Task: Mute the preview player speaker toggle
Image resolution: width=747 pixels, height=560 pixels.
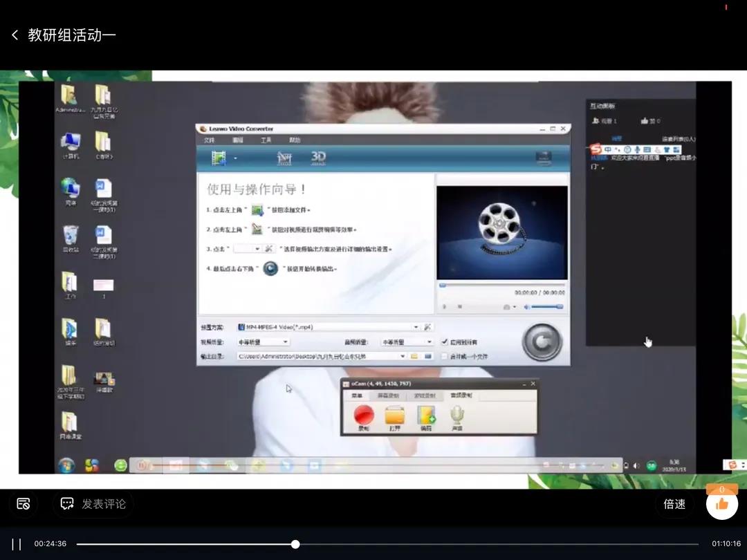Action: (526, 306)
